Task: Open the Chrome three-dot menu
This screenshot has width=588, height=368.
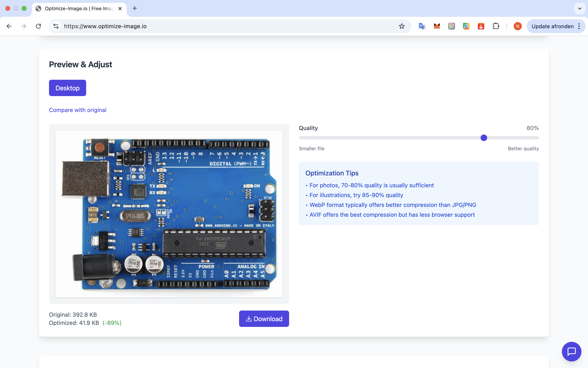Action: click(x=579, y=26)
